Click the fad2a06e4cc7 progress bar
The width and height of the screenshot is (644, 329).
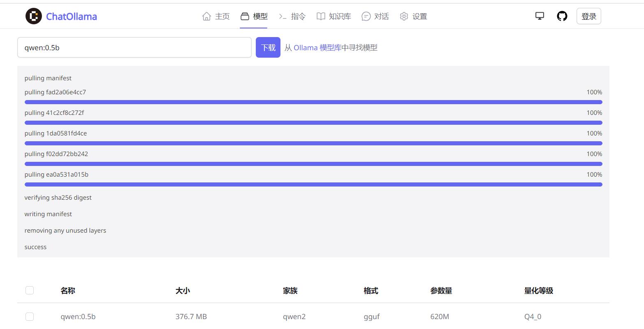tap(313, 102)
